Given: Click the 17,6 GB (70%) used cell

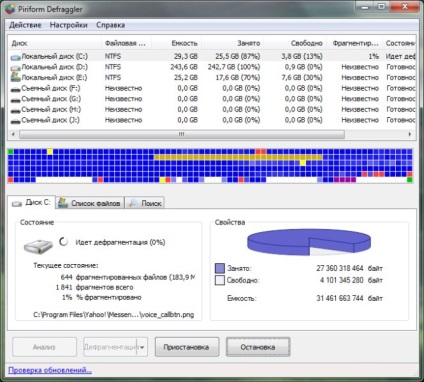Looking at the screenshot, I should [238, 78].
